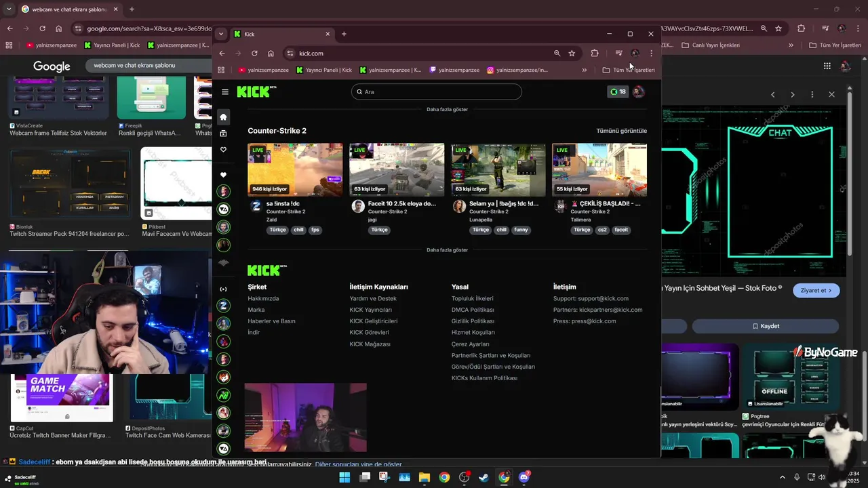Open three-dot options in Google image preview
Screen dimensions: 868x488
click(x=812, y=94)
